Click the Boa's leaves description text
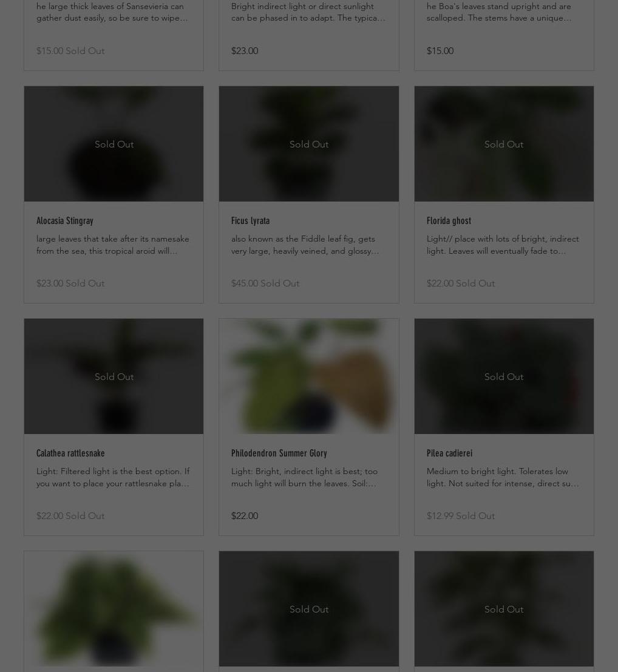 [x=499, y=12]
